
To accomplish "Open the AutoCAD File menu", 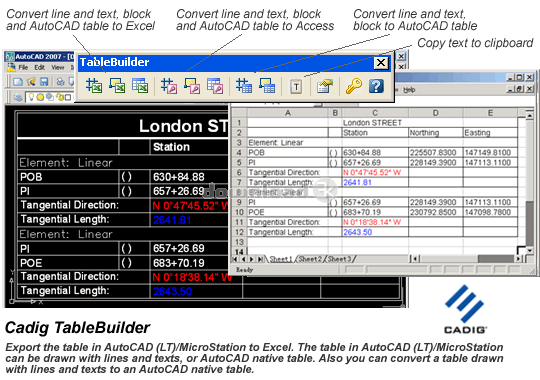I will coord(23,68).
